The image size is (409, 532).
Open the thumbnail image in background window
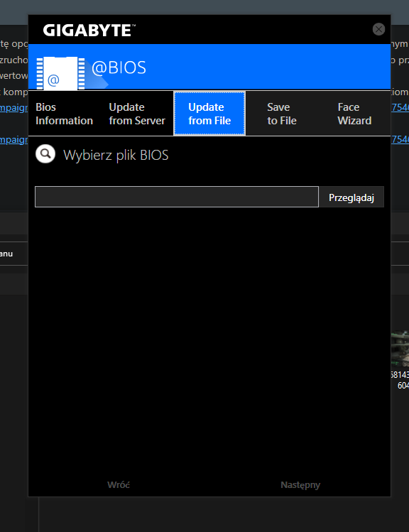pos(400,349)
